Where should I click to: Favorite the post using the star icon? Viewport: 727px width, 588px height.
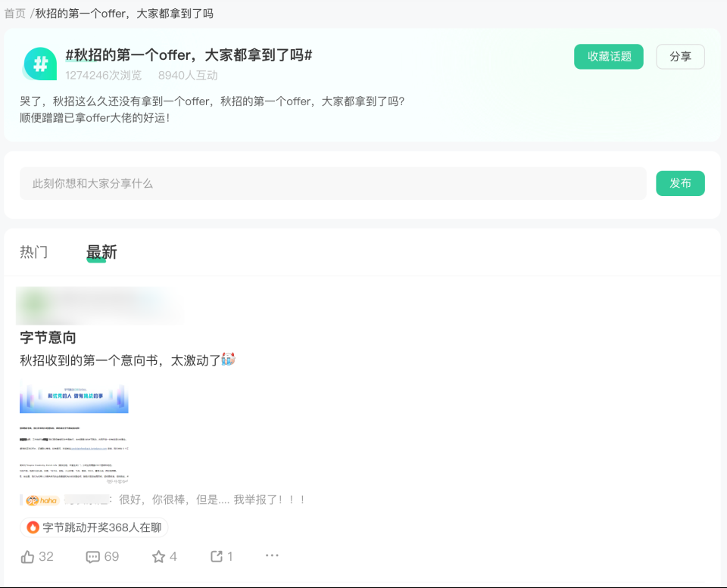(x=158, y=556)
